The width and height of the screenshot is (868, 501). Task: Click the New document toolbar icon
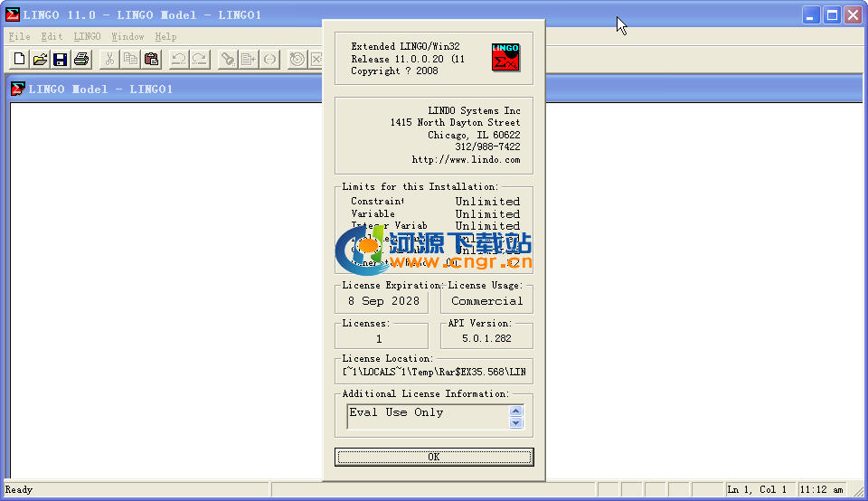click(x=19, y=60)
